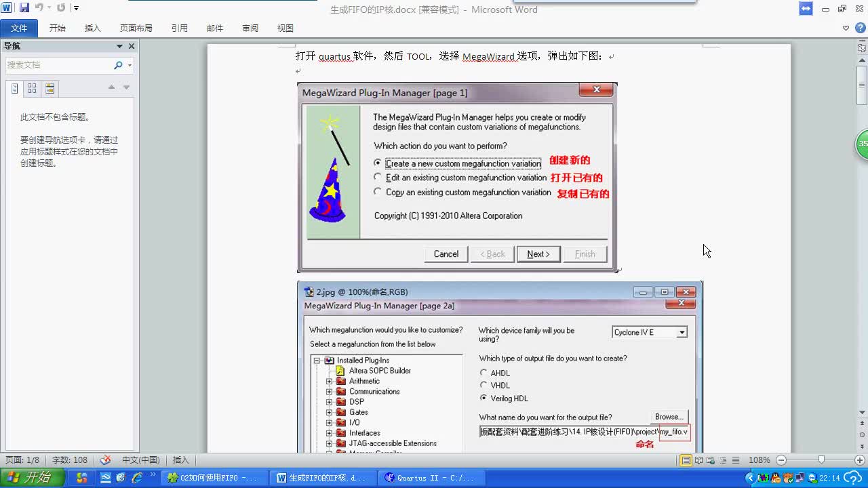
Task: Click the Next button in pictured page 1 dialog
Action: click(x=538, y=254)
